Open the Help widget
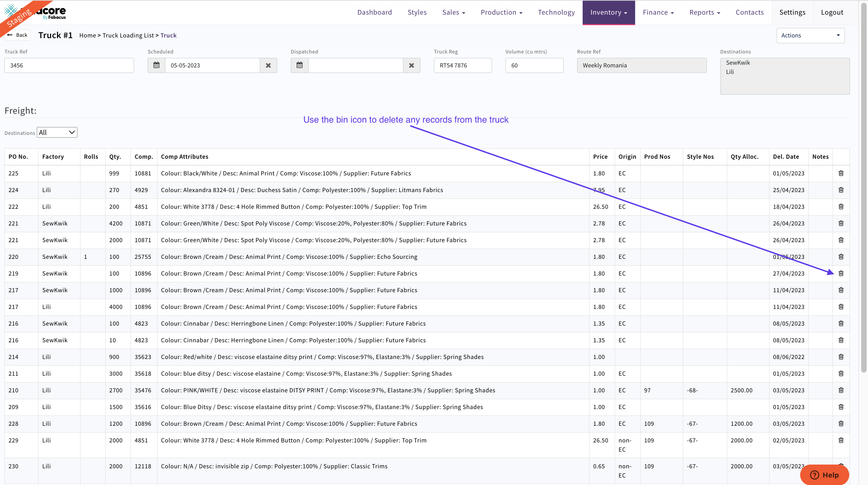 click(824, 475)
